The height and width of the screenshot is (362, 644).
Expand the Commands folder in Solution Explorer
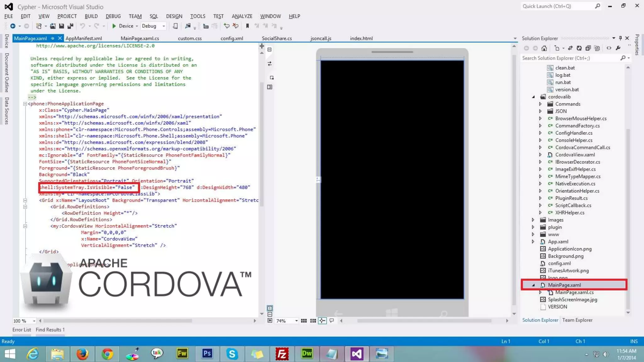pyautogui.click(x=540, y=104)
